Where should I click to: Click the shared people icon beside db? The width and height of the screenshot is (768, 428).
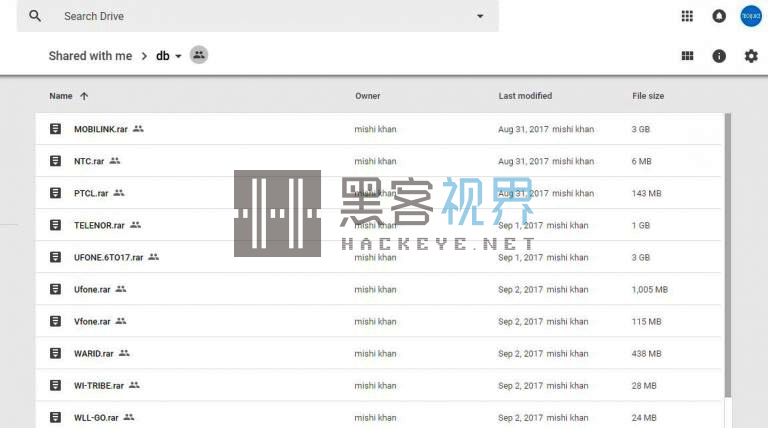[199, 55]
